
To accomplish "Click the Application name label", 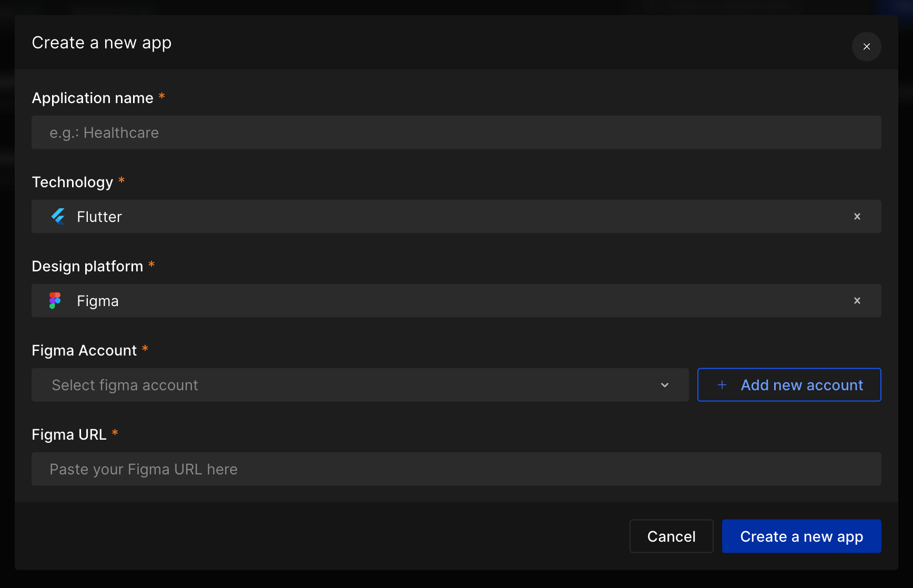I will [93, 98].
